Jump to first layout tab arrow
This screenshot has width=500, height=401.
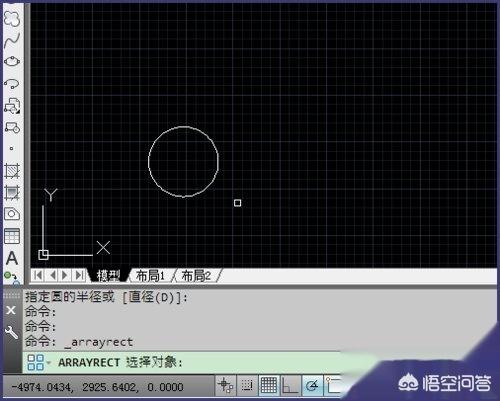click(x=38, y=275)
